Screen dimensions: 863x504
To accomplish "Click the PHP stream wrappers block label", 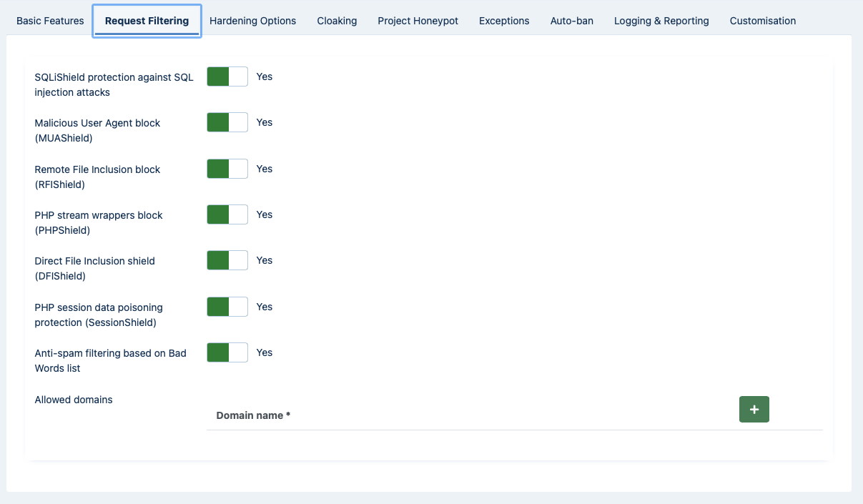I will (x=99, y=222).
